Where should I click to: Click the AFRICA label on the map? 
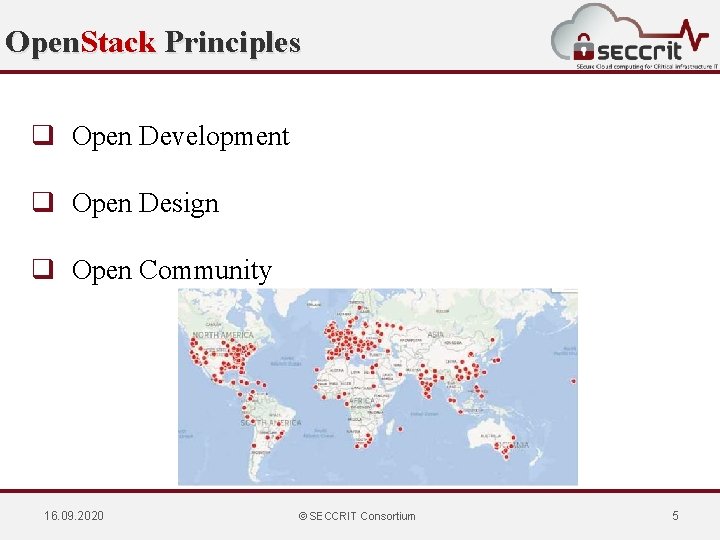tap(362, 401)
